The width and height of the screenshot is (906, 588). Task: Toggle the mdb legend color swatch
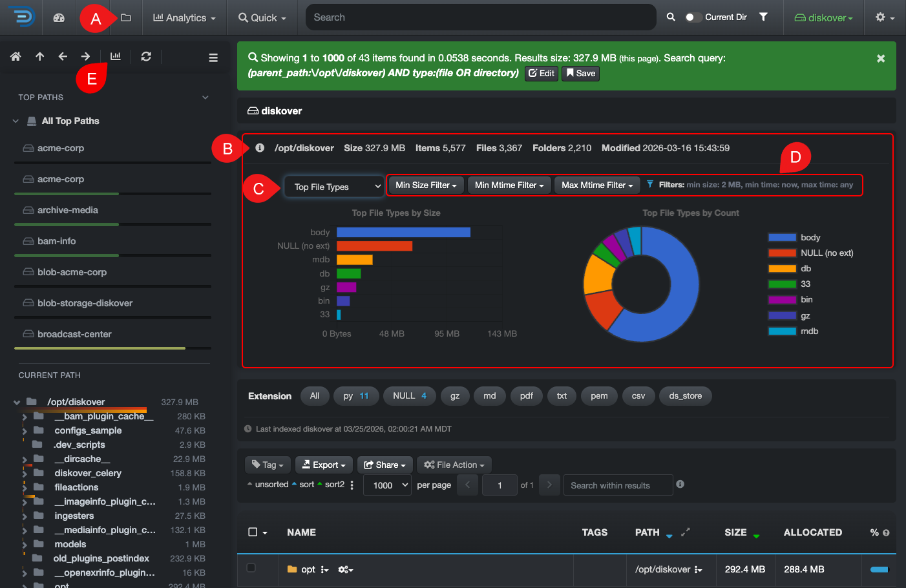tap(782, 331)
